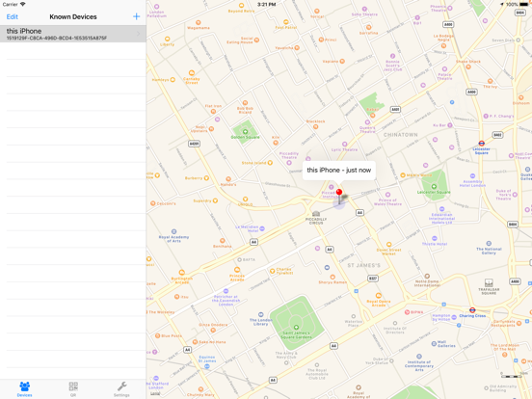The height and width of the screenshot is (399, 532).
Task: Tap the Saint James's Square Gardens marker
Action: tap(296, 328)
